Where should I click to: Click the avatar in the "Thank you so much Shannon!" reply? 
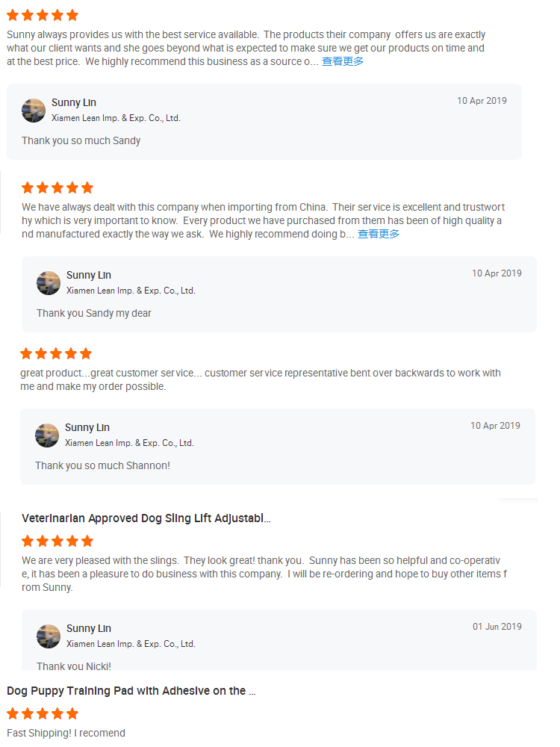47,436
